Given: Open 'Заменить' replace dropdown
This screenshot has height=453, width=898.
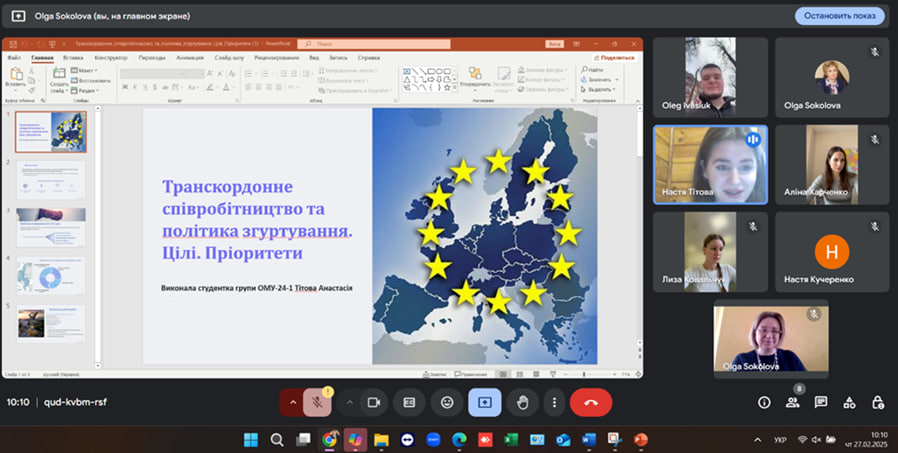Looking at the screenshot, I should [x=600, y=80].
